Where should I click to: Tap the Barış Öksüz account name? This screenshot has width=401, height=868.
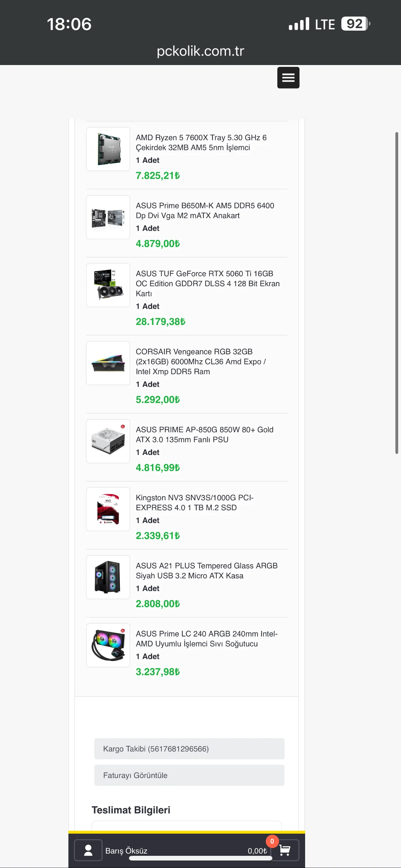point(126,851)
